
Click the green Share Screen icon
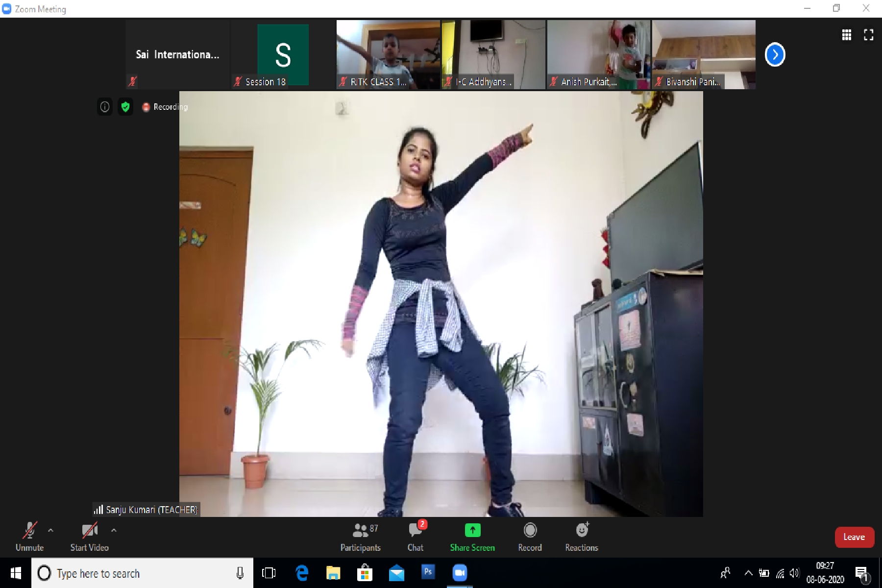tap(472, 530)
